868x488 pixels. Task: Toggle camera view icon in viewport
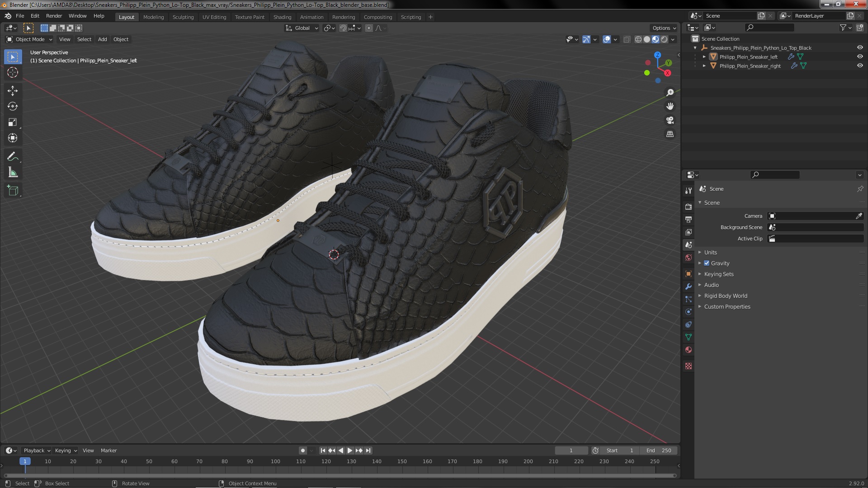[670, 120]
